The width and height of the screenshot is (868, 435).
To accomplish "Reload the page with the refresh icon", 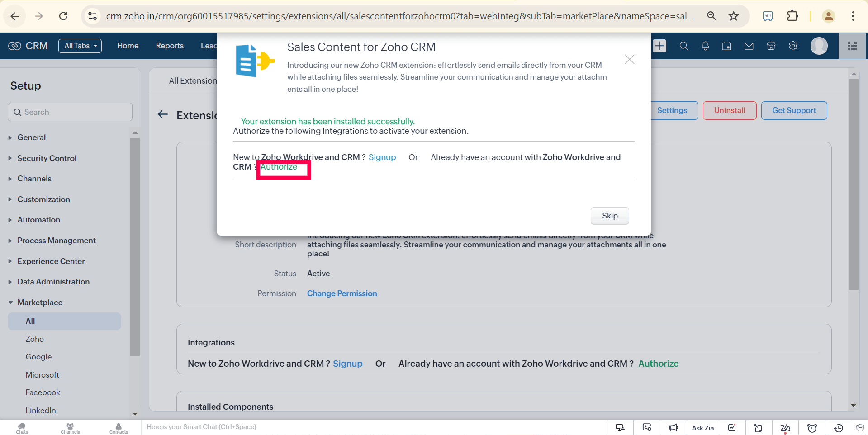I will 63,16.
